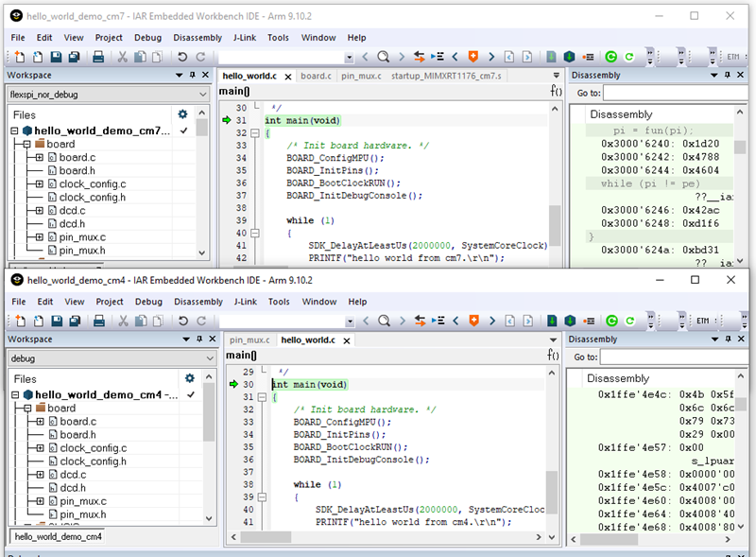Close the cm7 Disassembly panel
The width and height of the screenshot is (756, 557).
[x=741, y=75]
